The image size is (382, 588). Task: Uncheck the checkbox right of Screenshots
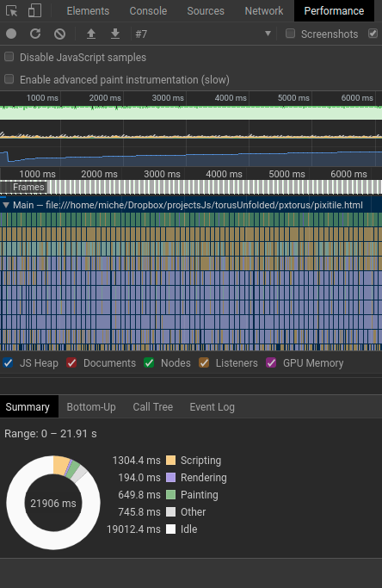[373, 34]
